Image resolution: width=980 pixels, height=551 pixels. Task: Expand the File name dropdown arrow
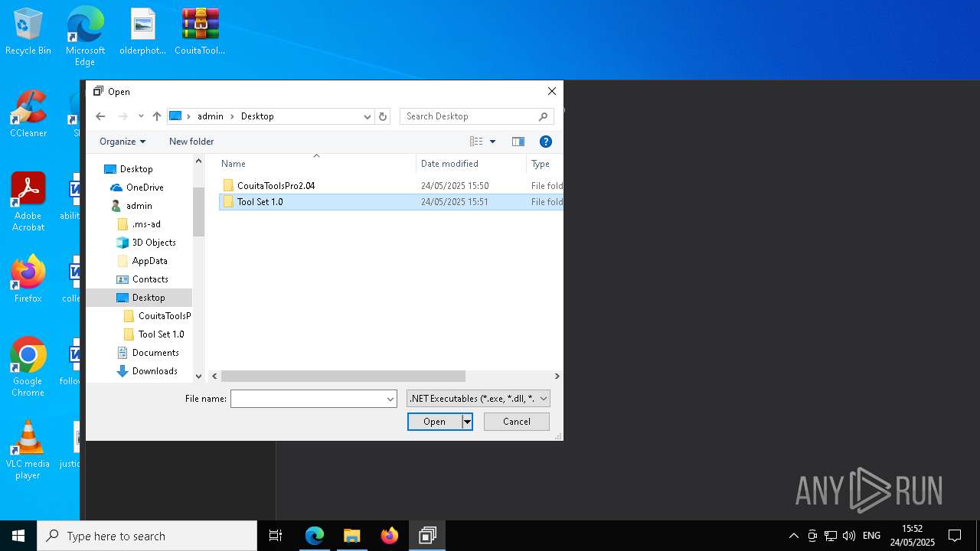point(390,399)
